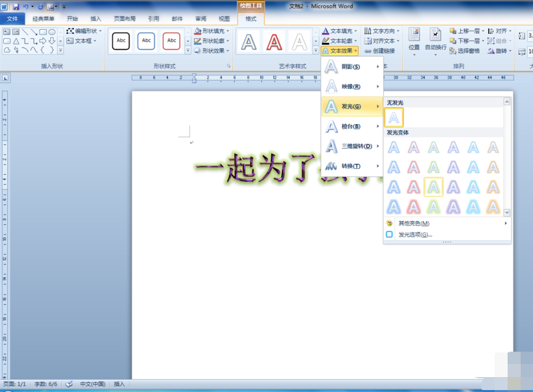Click 文本框 text box button
Image resolution: width=533 pixels, height=392 pixels.
pyautogui.click(x=81, y=41)
